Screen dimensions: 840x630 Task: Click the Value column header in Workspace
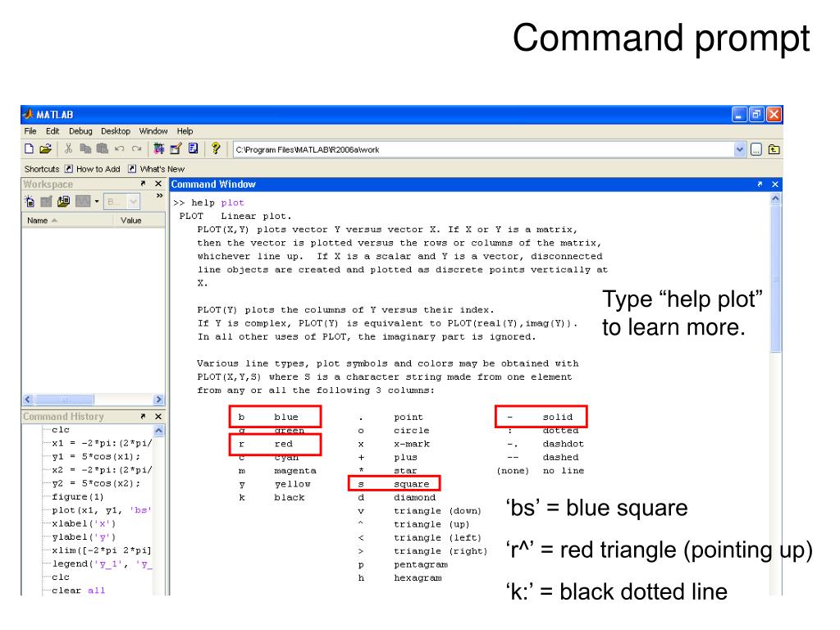139,220
